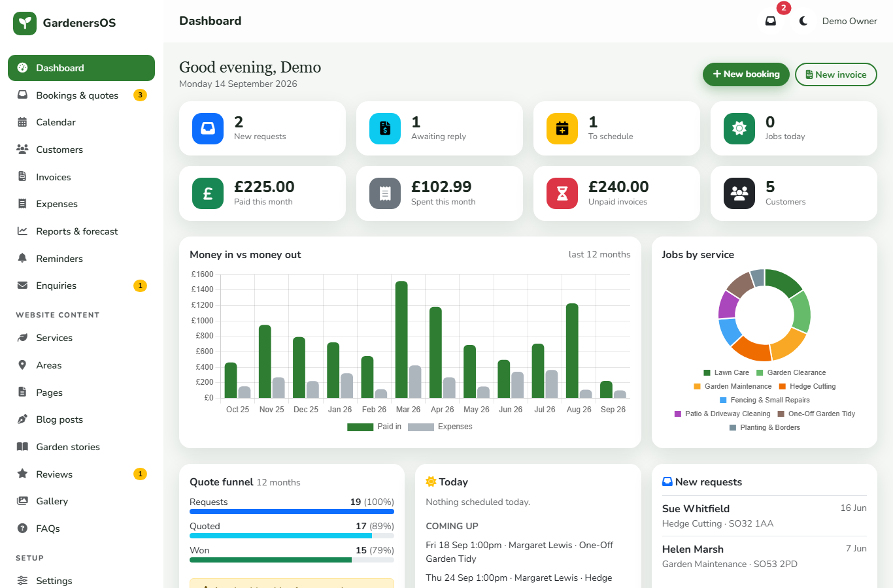View Reports & forecast
The height and width of the screenshot is (588, 893).
(x=81, y=231)
